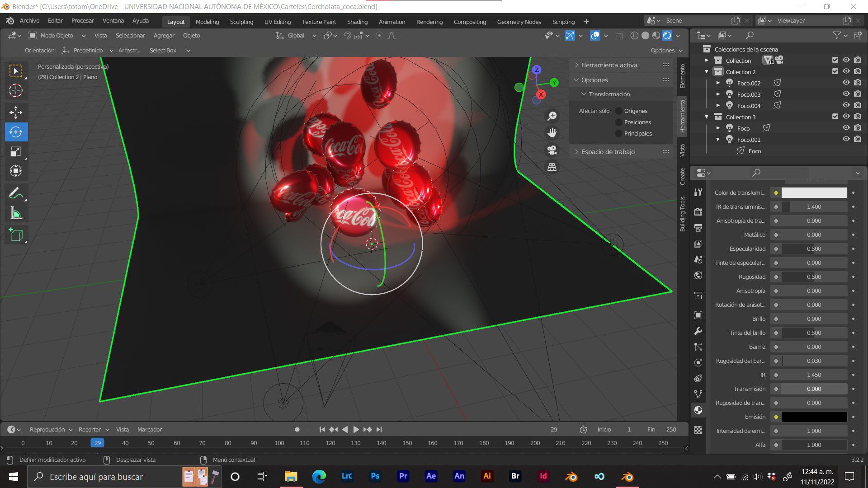
Task: Open the Modo Objeto mode dropdown
Action: click(57, 35)
